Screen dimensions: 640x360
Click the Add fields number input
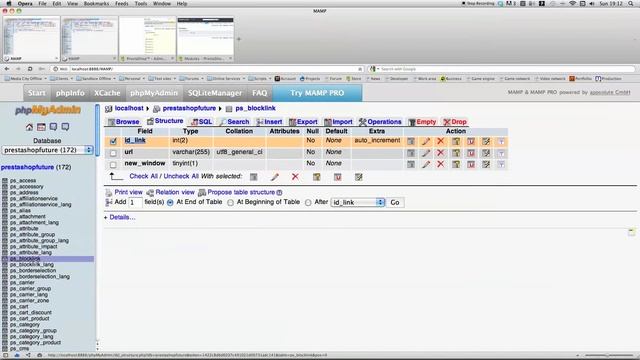(136, 202)
